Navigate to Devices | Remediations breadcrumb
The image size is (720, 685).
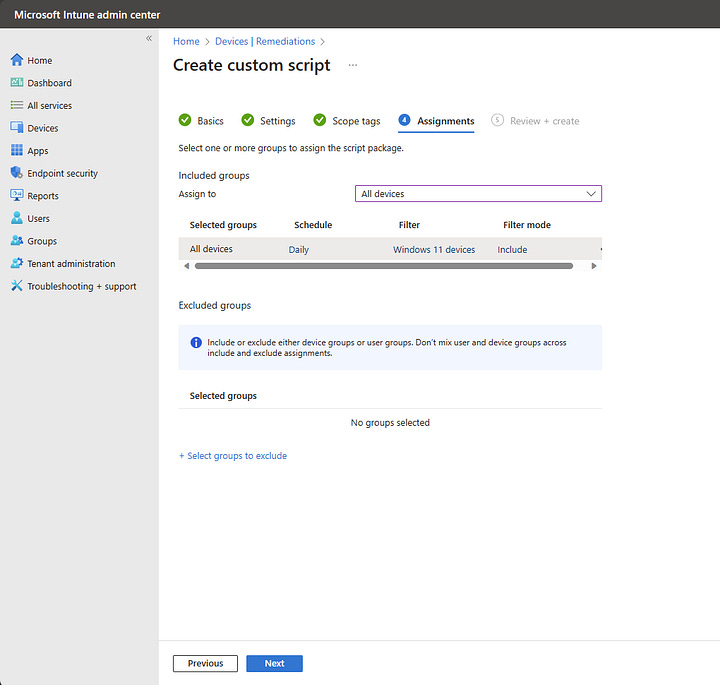click(265, 41)
